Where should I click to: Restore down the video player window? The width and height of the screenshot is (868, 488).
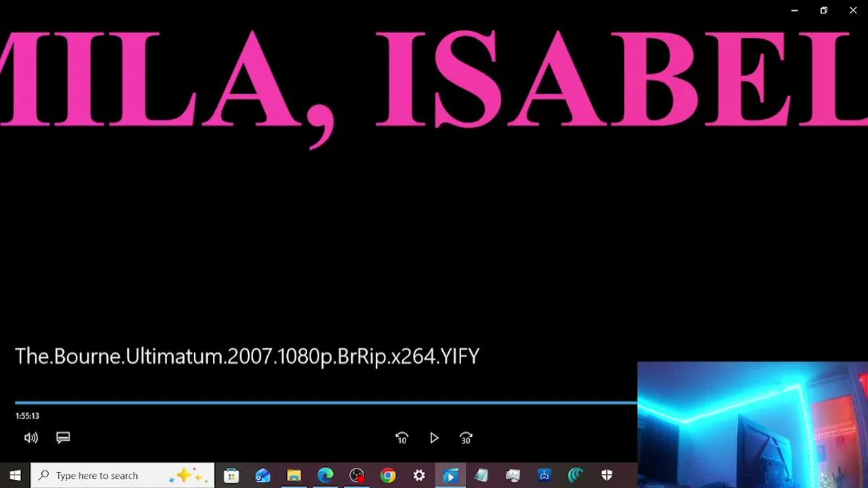824,10
